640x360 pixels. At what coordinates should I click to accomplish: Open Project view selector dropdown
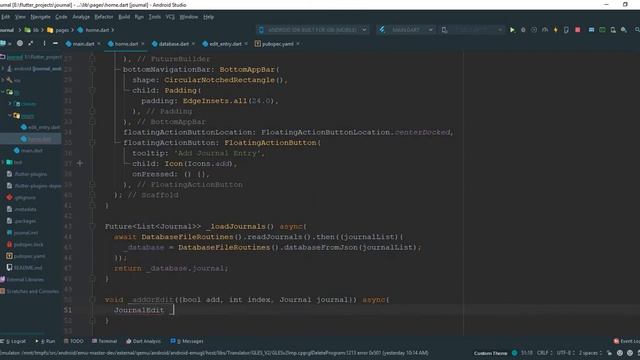[6, 43]
